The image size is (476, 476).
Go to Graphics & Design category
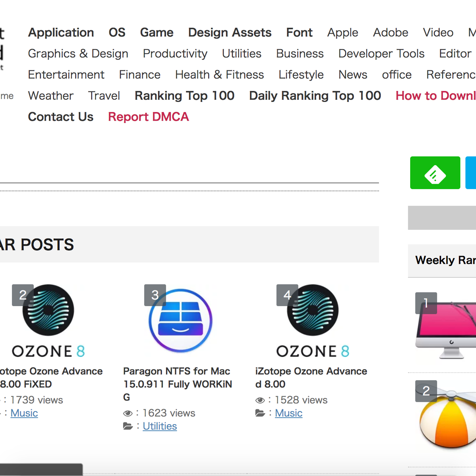(x=78, y=54)
